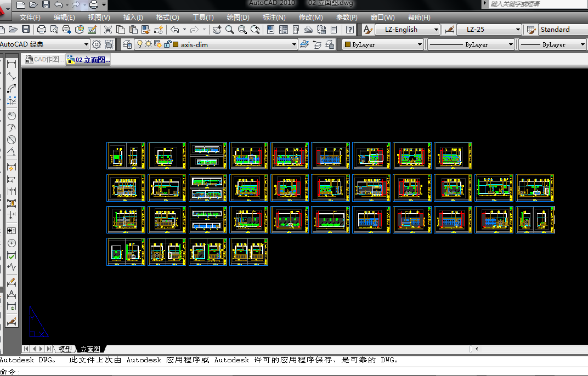Open the Layer Properties Manager icon
The height and width of the screenshot is (376, 588).
coord(127,44)
